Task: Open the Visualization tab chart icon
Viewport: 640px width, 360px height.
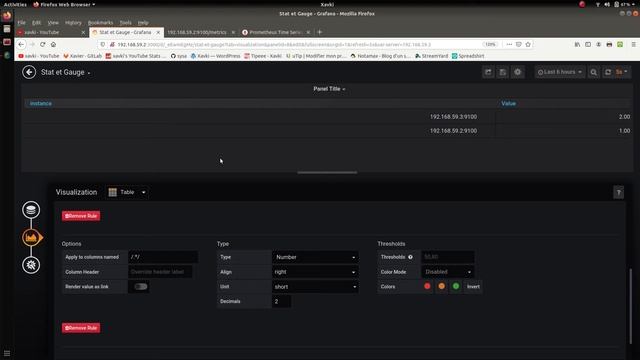Action: (x=31, y=238)
